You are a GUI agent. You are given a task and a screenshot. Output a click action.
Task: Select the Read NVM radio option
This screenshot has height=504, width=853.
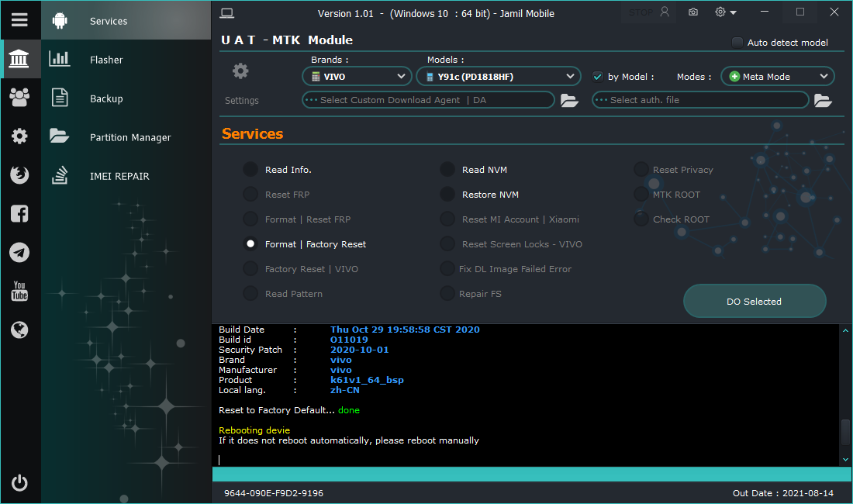click(447, 170)
